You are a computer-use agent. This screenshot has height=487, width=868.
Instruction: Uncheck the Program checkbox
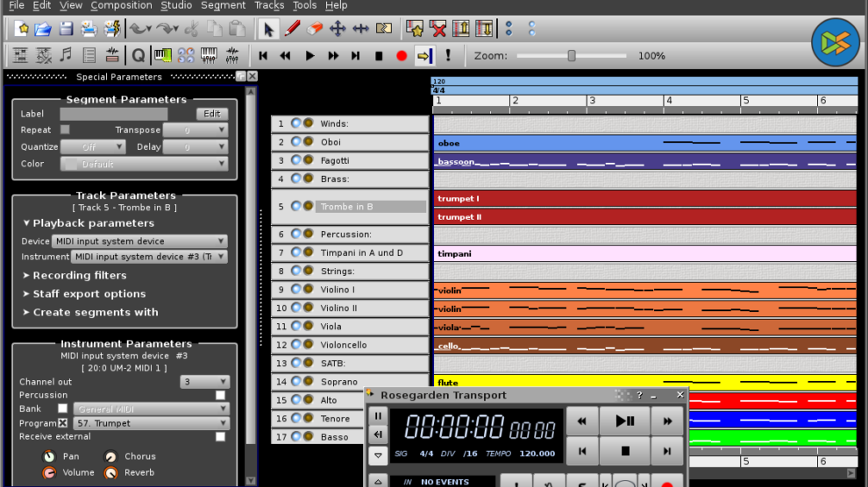click(62, 423)
